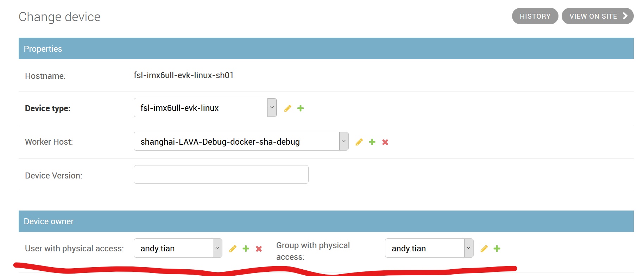Edit selected group with physical access
The width and height of the screenshot is (644, 276).
(x=484, y=249)
